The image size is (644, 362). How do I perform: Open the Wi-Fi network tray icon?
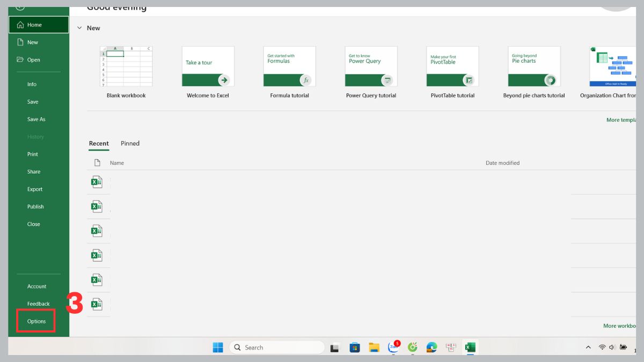click(602, 348)
